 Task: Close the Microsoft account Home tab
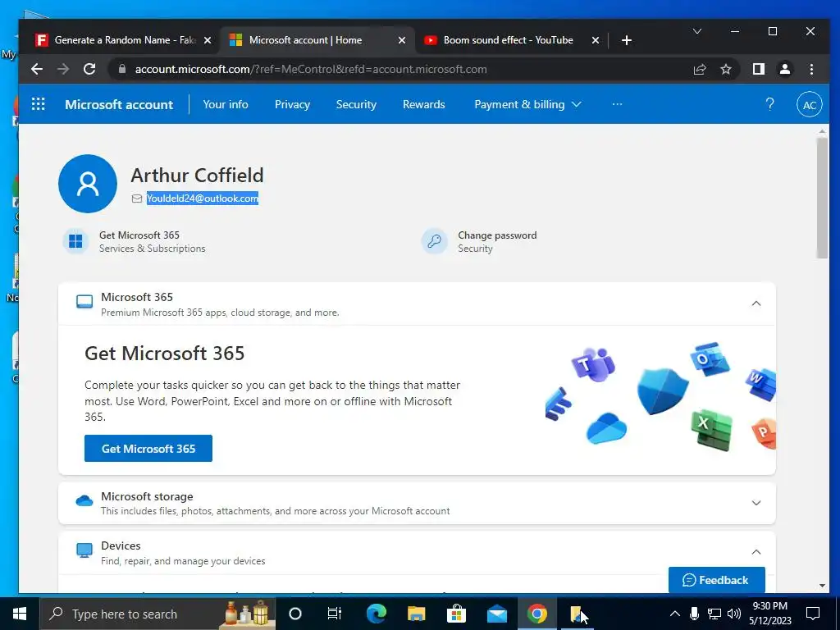(402, 40)
